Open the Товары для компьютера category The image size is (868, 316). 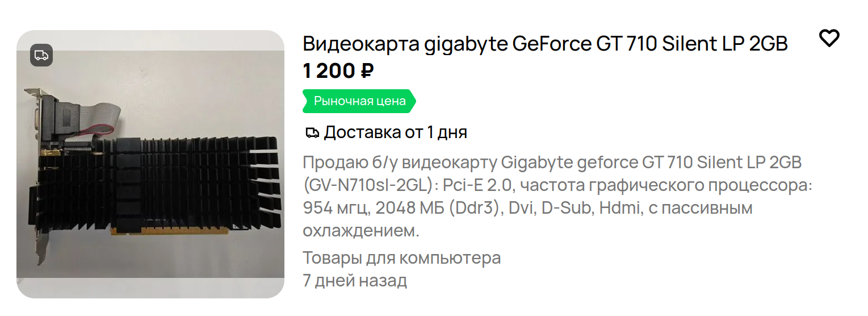(x=401, y=258)
